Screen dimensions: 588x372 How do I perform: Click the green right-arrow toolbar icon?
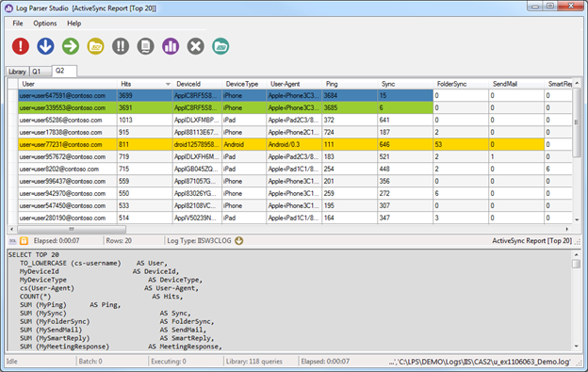pyautogui.click(x=71, y=46)
